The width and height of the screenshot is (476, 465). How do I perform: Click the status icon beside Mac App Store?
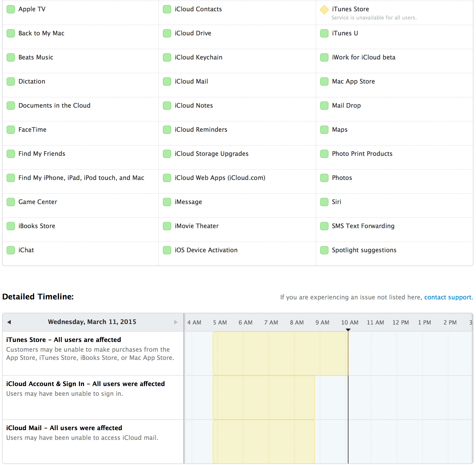pos(324,82)
